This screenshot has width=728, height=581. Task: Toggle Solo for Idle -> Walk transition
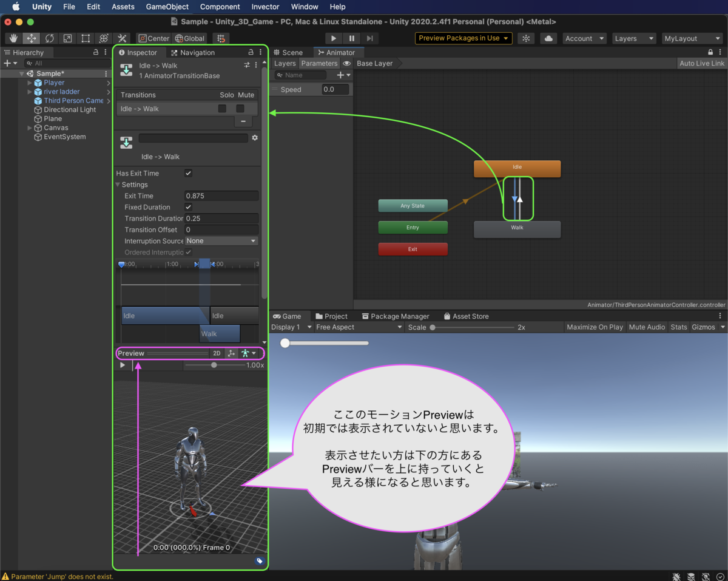click(x=222, y=109)
